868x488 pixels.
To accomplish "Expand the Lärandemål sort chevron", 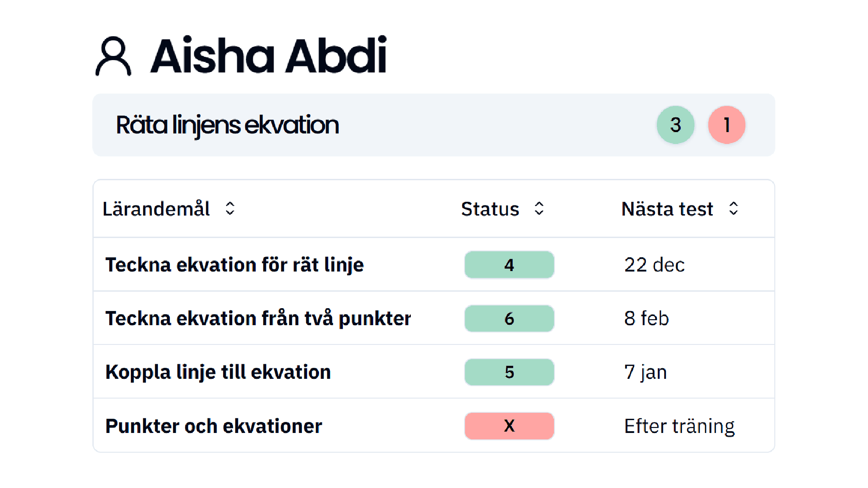I will (230, 209).
